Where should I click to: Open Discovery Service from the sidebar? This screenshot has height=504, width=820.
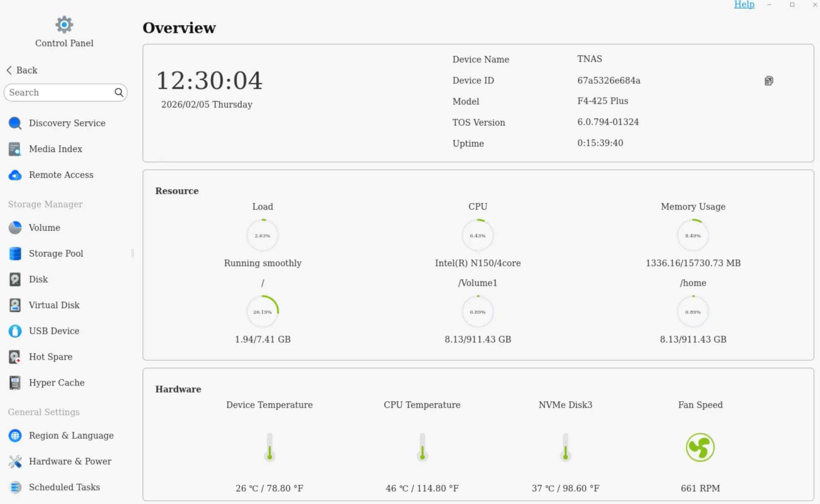coord(67,123)
